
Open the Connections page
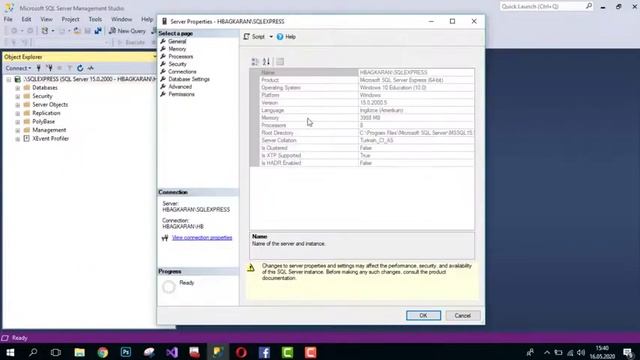tap(182, 71)
